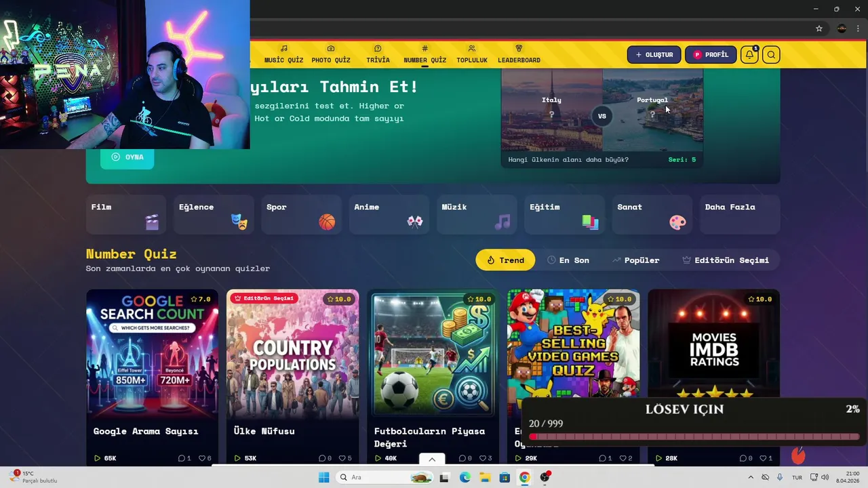The width and height of the screenshot is (868, 488).
Task: Switch to the Trivia tab
Action: click(378, 55)
